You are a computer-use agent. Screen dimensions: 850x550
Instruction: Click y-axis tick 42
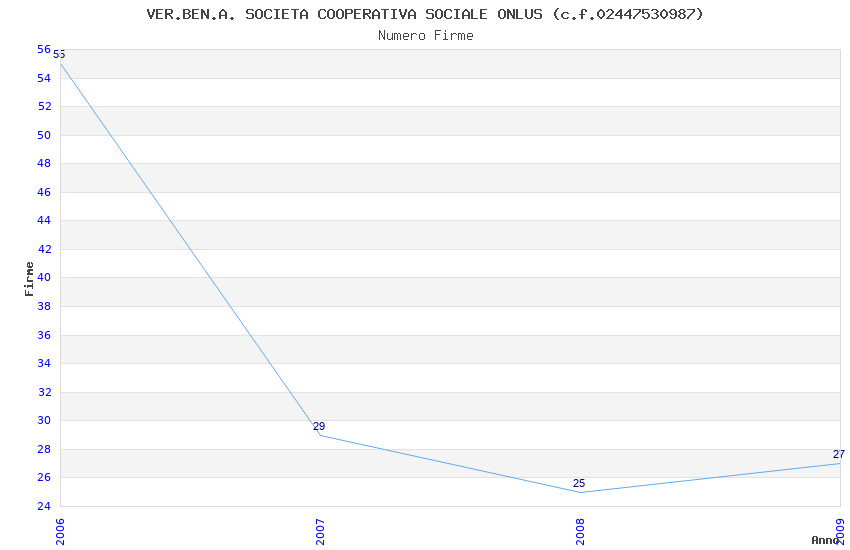(x=44, y=249)
